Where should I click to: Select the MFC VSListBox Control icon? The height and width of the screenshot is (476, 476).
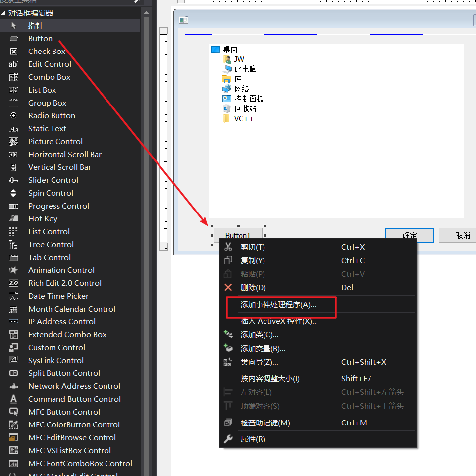[x=14, y=451]
